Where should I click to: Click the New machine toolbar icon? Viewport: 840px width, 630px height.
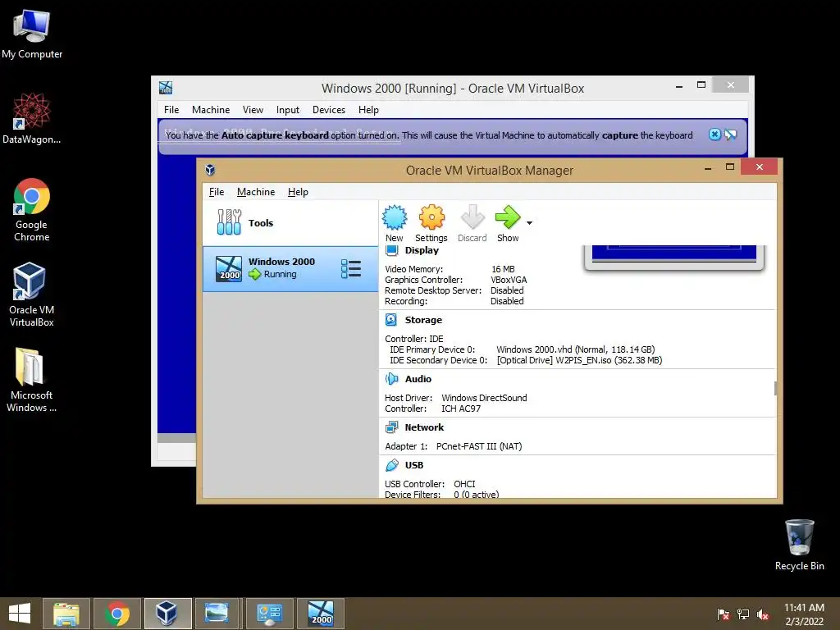click(x=395, y=217)
